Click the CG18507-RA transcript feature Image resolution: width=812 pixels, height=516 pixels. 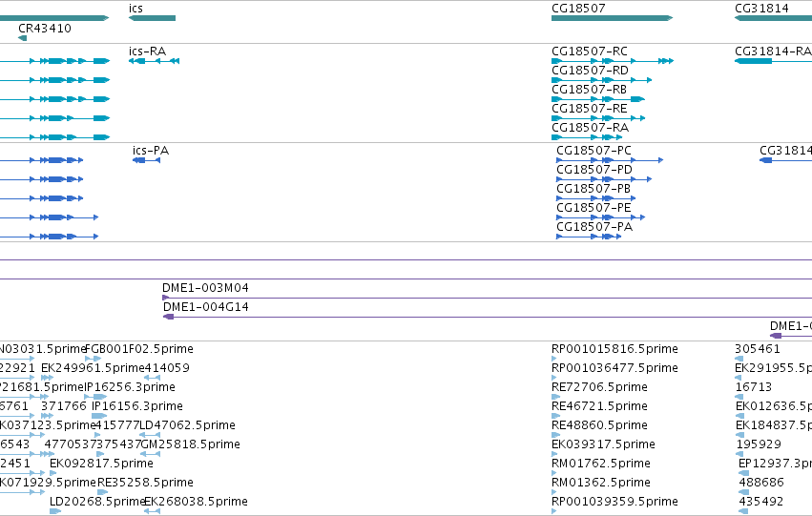coord(587,137)
